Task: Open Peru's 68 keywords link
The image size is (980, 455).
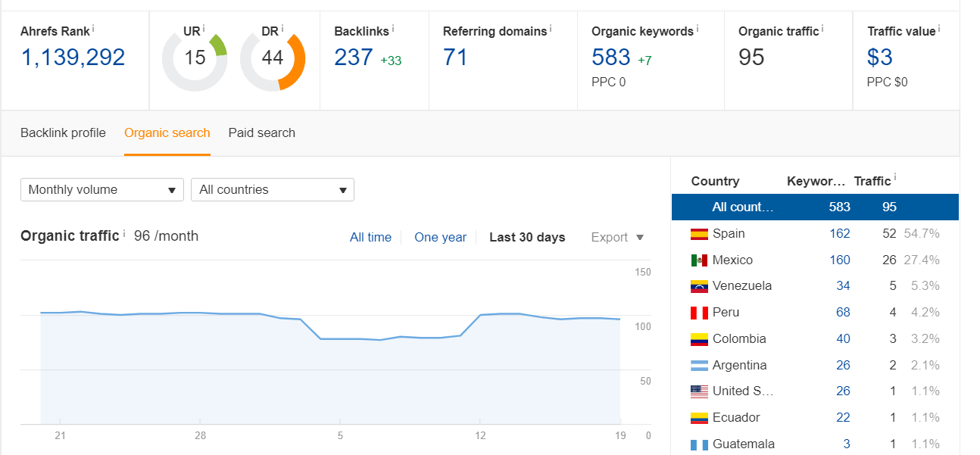Action: point(843,313)
